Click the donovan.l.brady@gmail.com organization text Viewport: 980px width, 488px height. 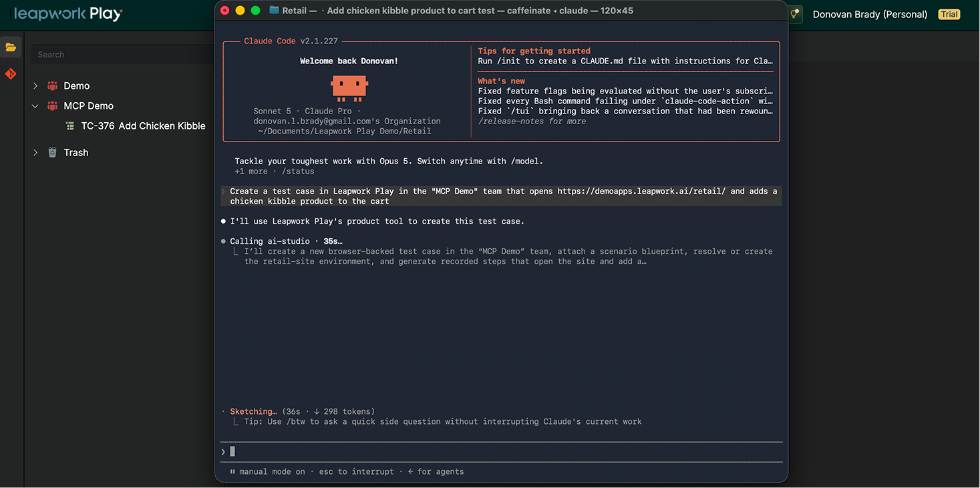coord(347,121)
